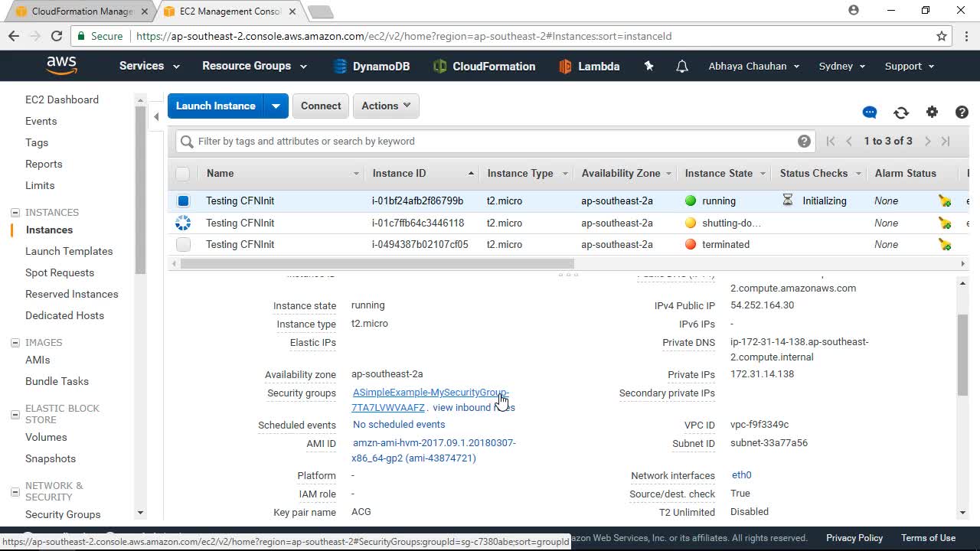
Task: Click the details pane vertical scrollbar
Action: [962, 354]
